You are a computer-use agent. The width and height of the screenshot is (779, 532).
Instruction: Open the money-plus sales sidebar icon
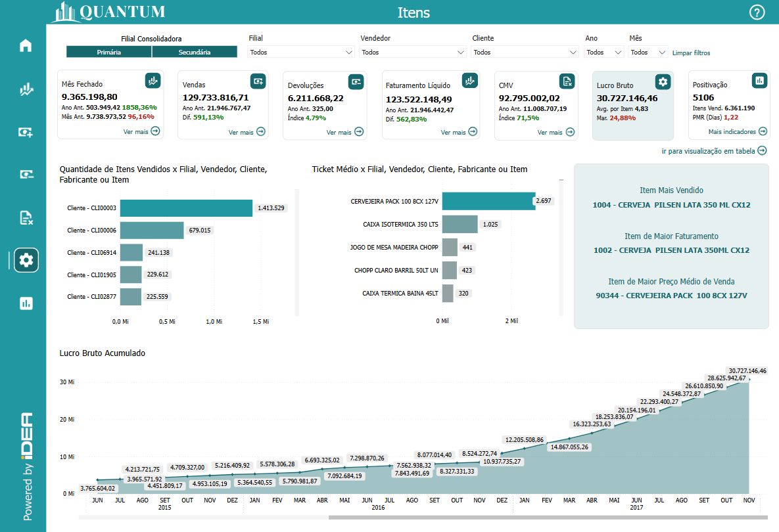[26, 132]
